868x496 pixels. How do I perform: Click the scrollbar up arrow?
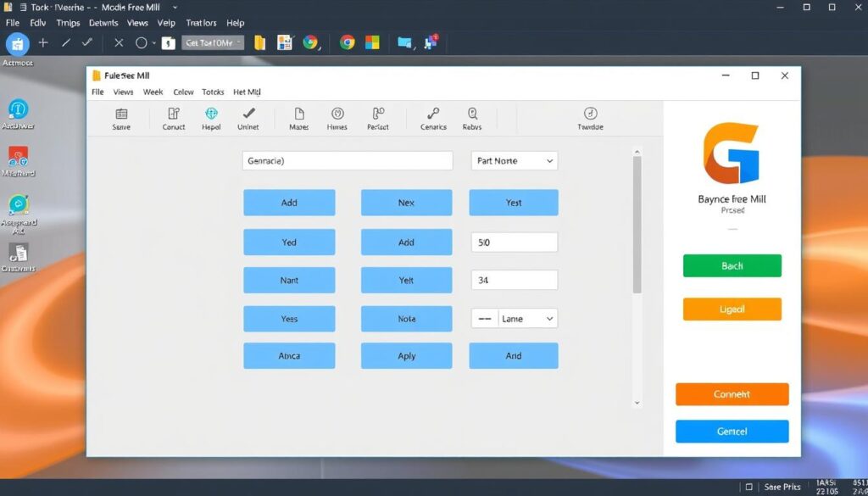(637, 152)
